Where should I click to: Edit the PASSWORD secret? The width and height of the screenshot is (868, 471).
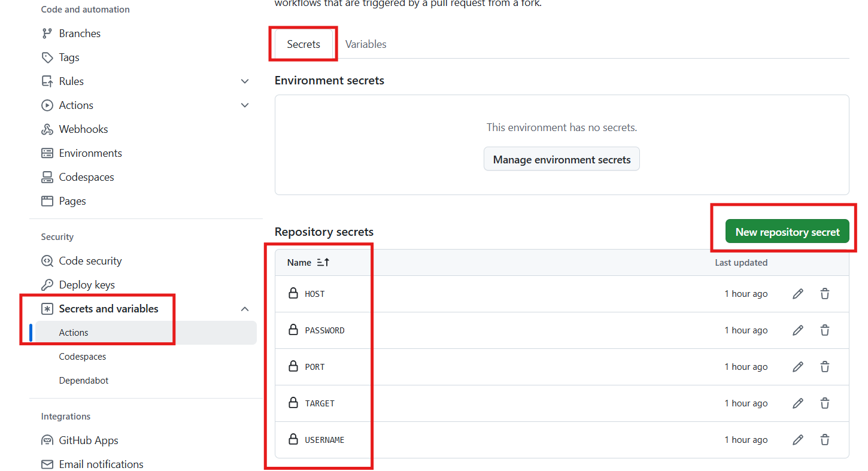pyautogui.click(x=798, y=330)
